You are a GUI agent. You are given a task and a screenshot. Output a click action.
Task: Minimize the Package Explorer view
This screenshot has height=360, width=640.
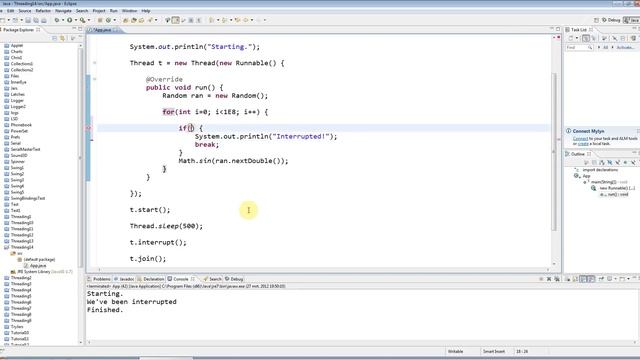74,29
